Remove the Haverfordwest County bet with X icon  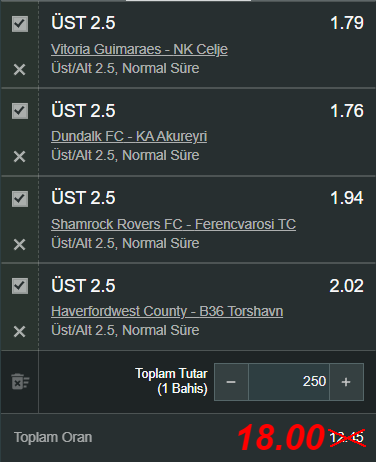click(19, 331)
